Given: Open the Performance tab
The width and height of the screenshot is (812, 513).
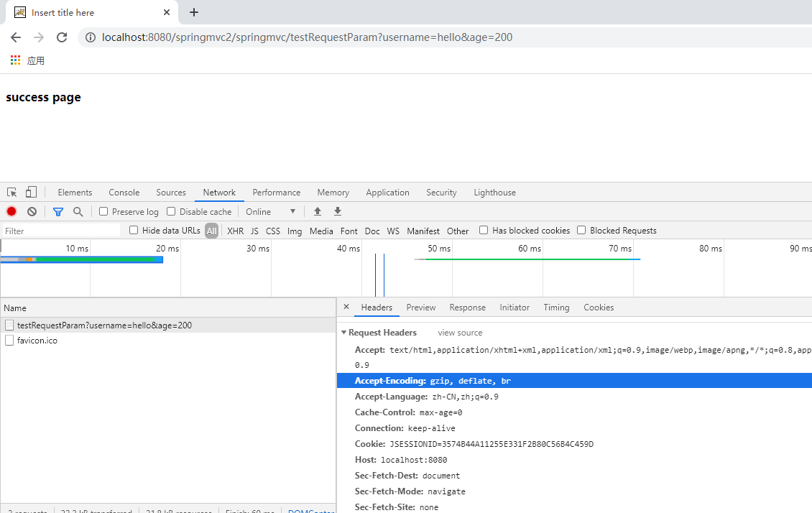Looking at the screenshot, I should pos(277,192).
